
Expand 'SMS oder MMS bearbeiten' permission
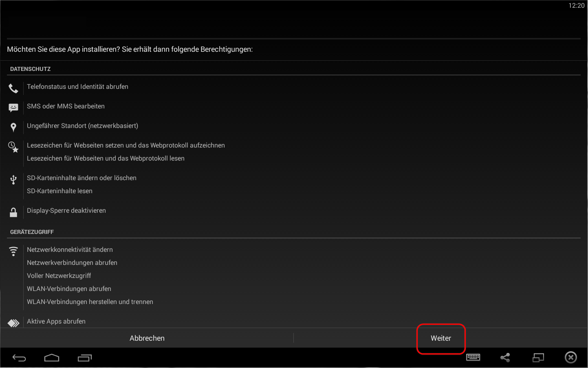tap(66, 106)
